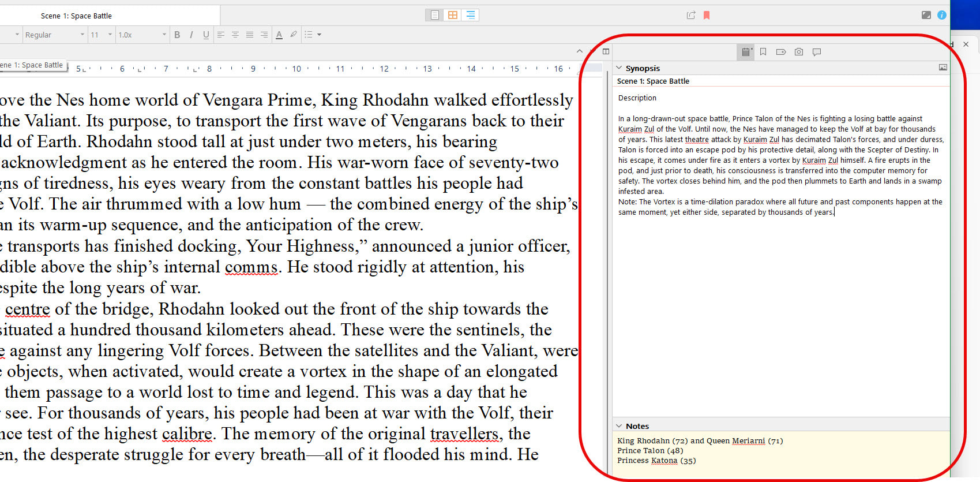Toggle the editor split button
Viewport: 980px width, 482px height.
pyautogui.click(x=606, y=51)
